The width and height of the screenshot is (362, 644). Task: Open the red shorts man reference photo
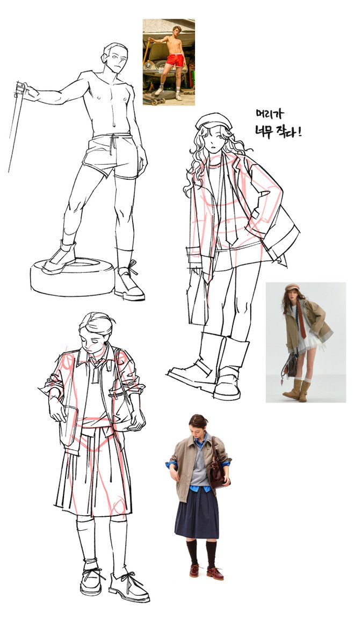click(169, 62)
